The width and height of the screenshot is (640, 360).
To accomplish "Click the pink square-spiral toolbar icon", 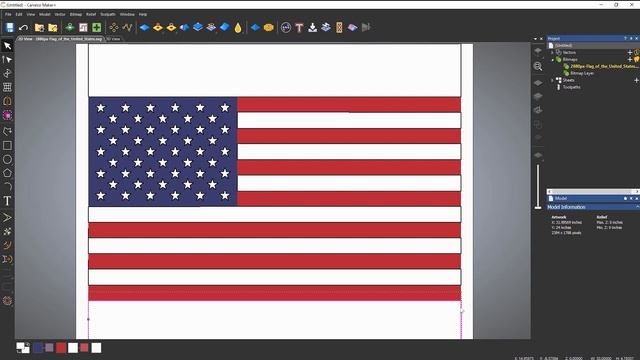I will point(83,27).
